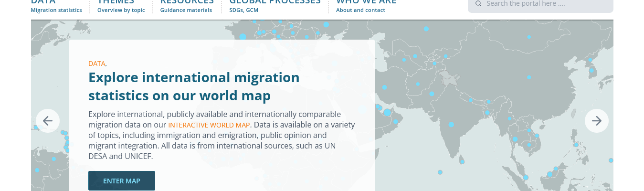Viewport: 644px width, 191px height.
Task: Expand WHO WE ARE About and contact
Action: pyautogui.click(x=366, y=6)
